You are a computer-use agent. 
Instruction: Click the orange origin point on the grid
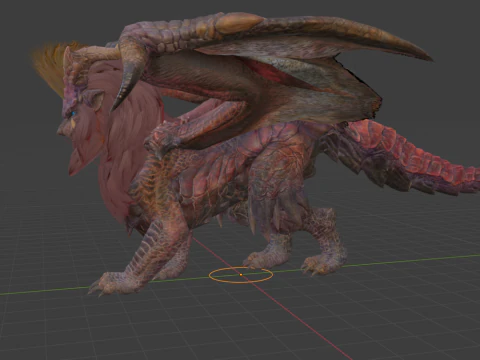(241, 275)
